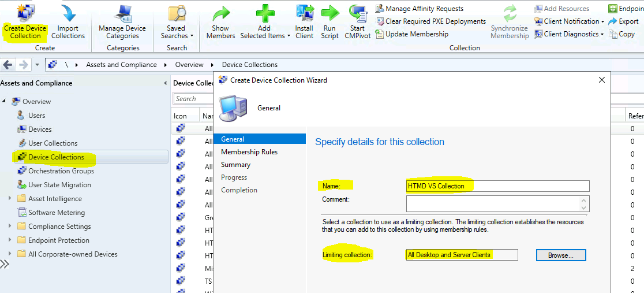
Task: Select User Collections in the tree
Action: click(x=53, y=143)
